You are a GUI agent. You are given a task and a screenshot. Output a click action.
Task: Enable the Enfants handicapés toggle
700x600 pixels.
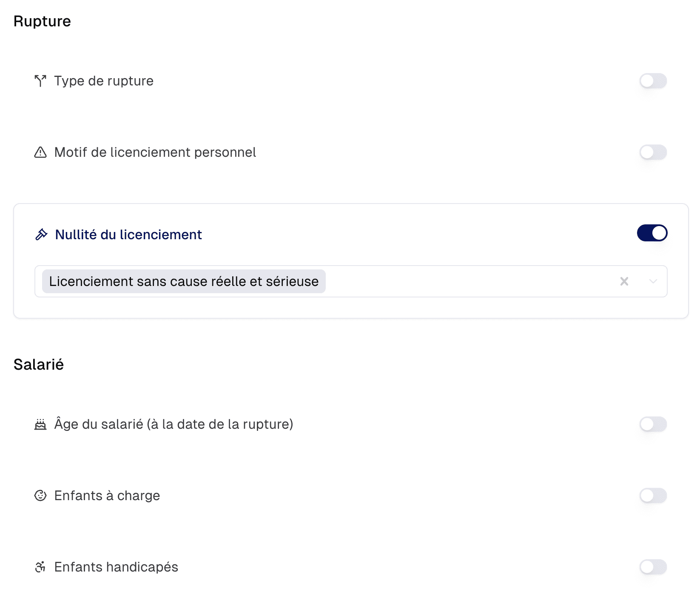653,566
